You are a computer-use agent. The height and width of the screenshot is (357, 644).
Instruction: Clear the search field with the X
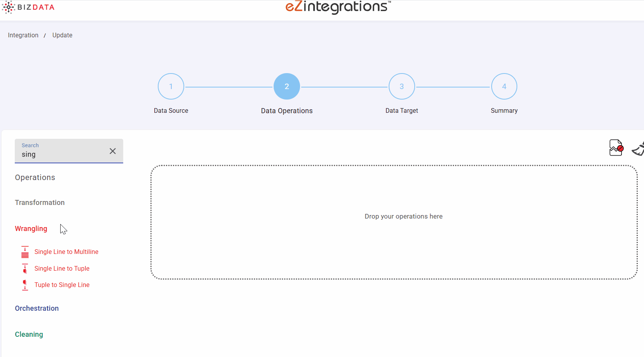click(x=113, y=151)
